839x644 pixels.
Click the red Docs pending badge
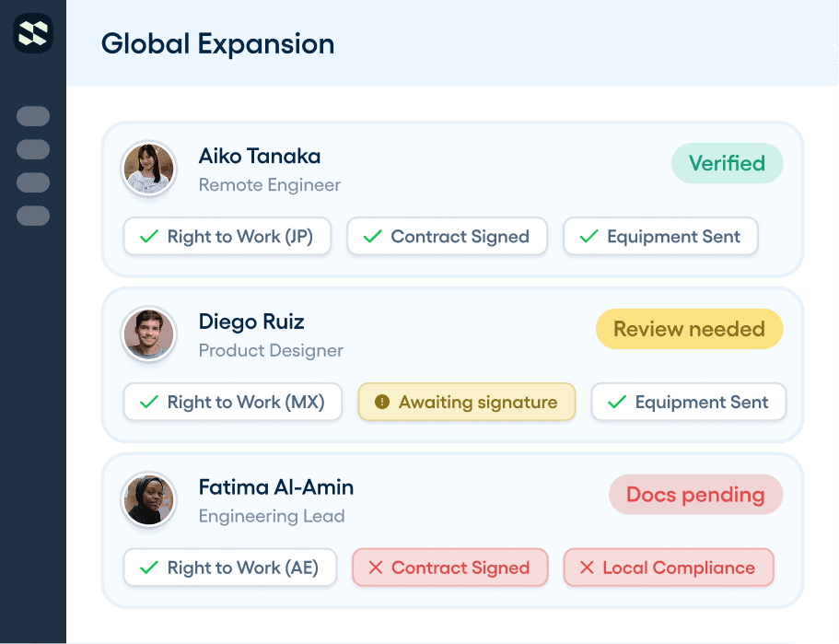[x=695, y=495]
